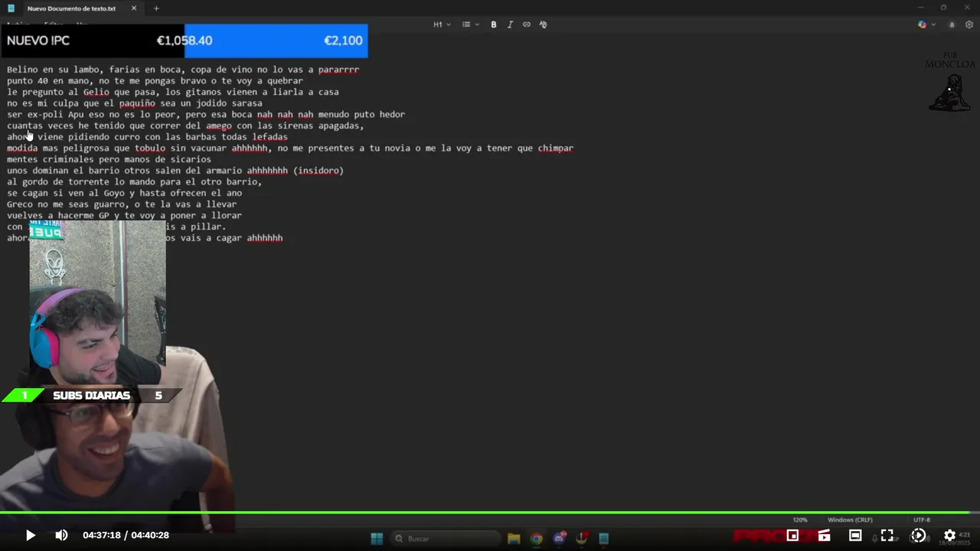
Task: Click the line starting 'Belino en su lambo'
Action: 183,70
